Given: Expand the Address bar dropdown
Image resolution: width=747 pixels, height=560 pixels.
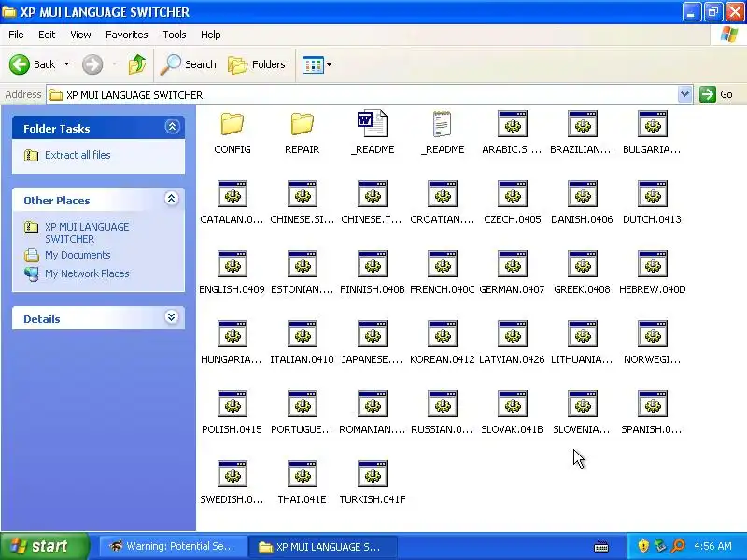Looking at the screenshot, I should 684,94.
